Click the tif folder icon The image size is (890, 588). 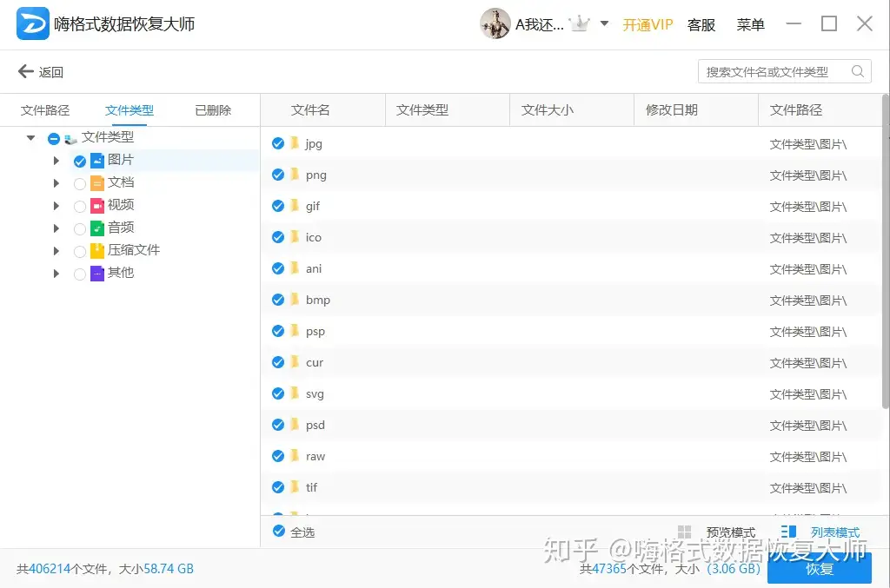pyautogui.click(x=295, y=486)
